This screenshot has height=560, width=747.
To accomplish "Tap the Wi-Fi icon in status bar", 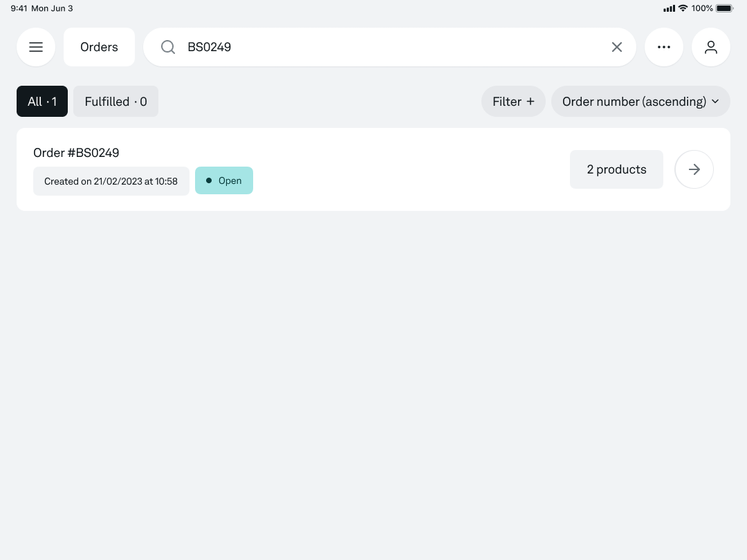I will (x=683, y=8).
